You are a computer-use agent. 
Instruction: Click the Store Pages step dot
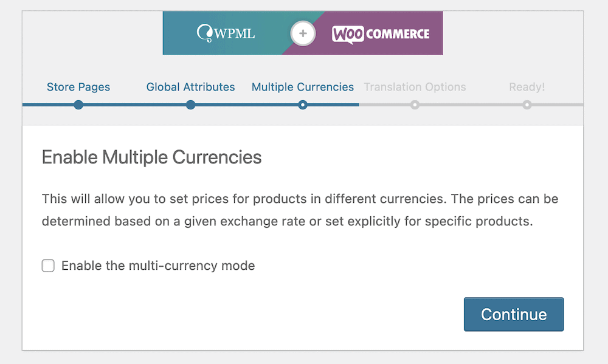click(x=78, y=105)
